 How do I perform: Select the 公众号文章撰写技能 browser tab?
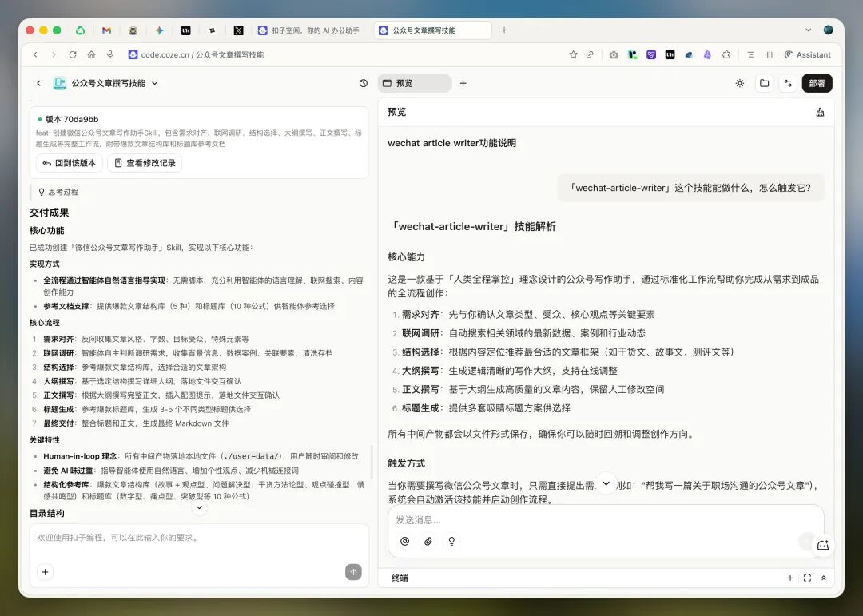pyautogui.click(x=432, y=30)
